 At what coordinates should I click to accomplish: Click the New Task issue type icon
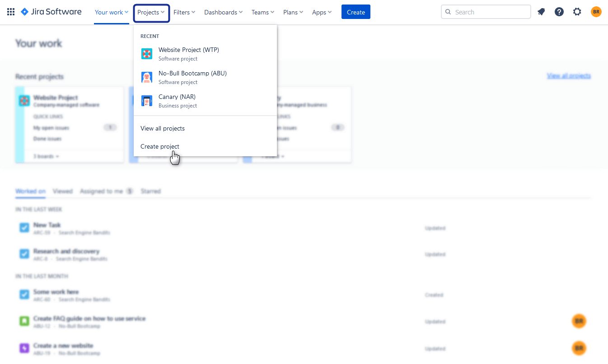[24, 228]
